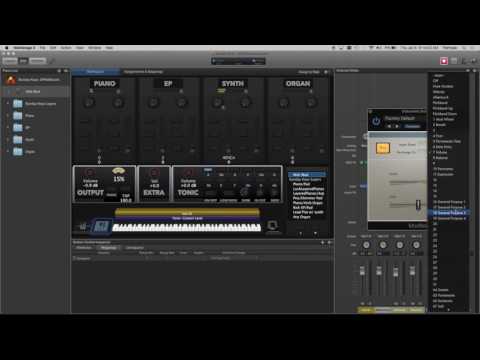
Task: Click the SYNTH label display
Action: click(233, 84)
